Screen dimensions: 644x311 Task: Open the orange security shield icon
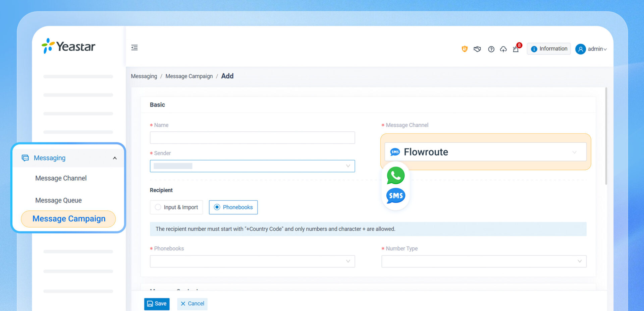point(465,49)
